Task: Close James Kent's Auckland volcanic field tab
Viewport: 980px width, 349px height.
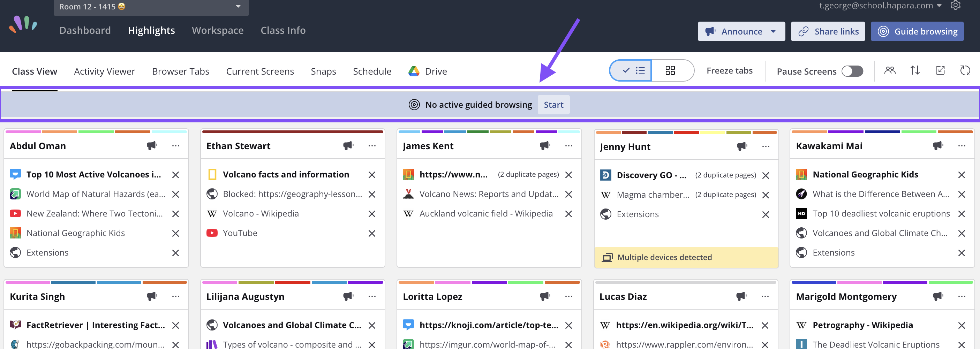Action: [568, 214]
